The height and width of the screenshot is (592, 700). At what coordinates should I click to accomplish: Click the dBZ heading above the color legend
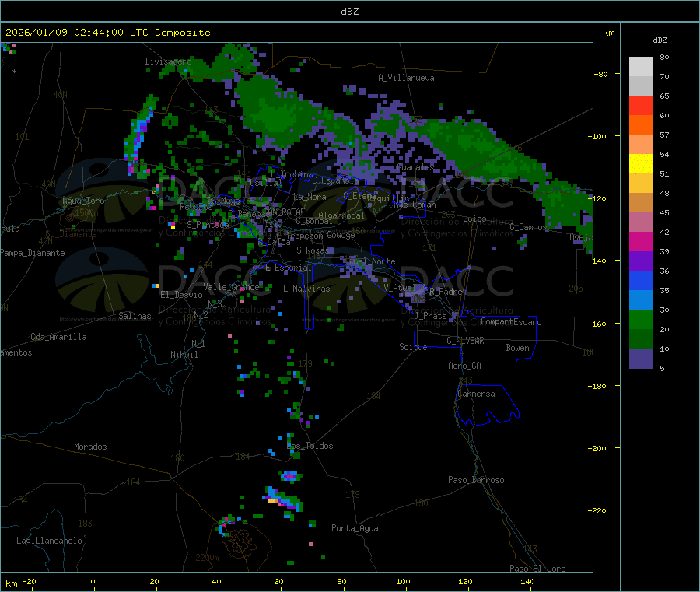click(x=660, y=40)
